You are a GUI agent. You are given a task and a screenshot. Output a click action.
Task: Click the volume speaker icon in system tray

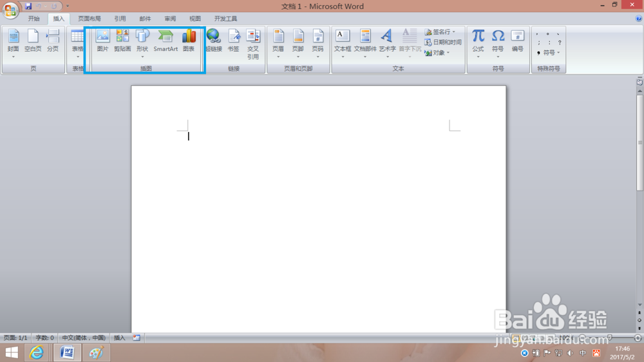[570, 353]
